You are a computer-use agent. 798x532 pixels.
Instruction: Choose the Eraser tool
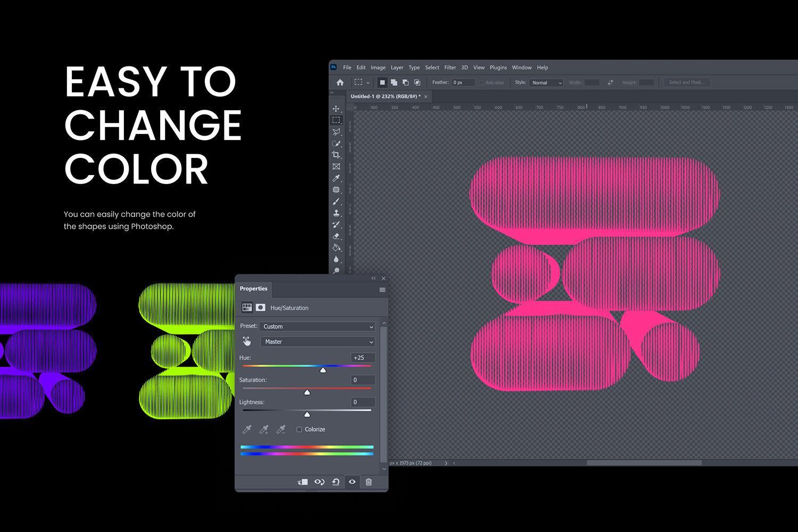pos(337,235)
